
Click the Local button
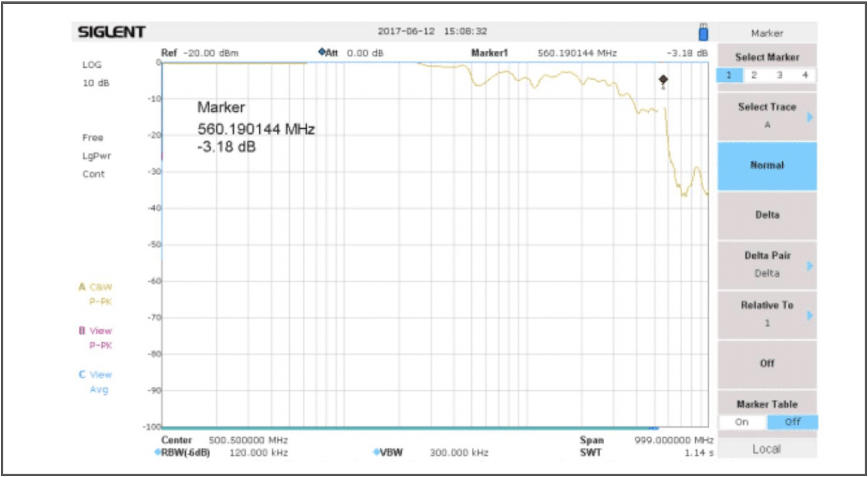[766, 449]
